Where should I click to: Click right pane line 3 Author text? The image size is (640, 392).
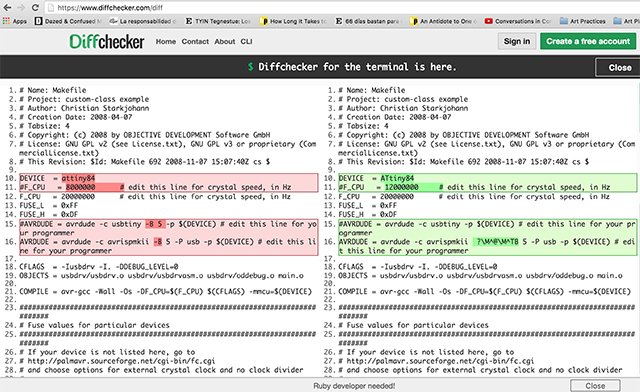point(403,108)
